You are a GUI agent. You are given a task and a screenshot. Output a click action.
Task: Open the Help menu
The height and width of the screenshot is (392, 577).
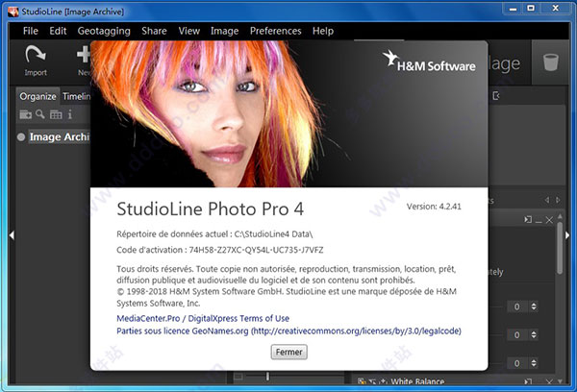coord(323,31)
